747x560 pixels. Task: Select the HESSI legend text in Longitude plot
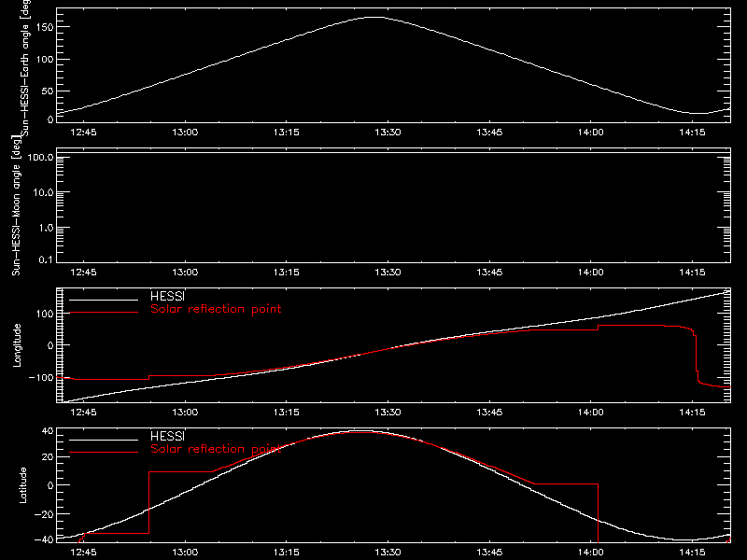167,296
